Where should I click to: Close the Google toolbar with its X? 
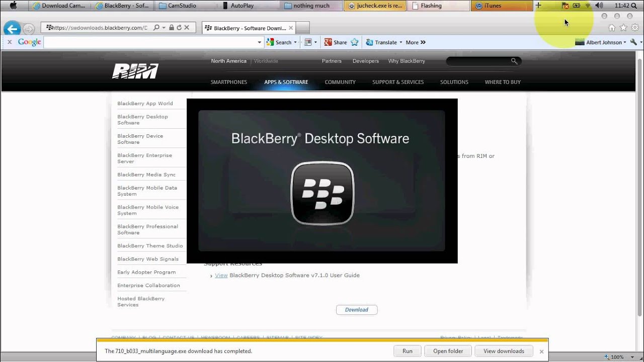[x=9, y=42]
